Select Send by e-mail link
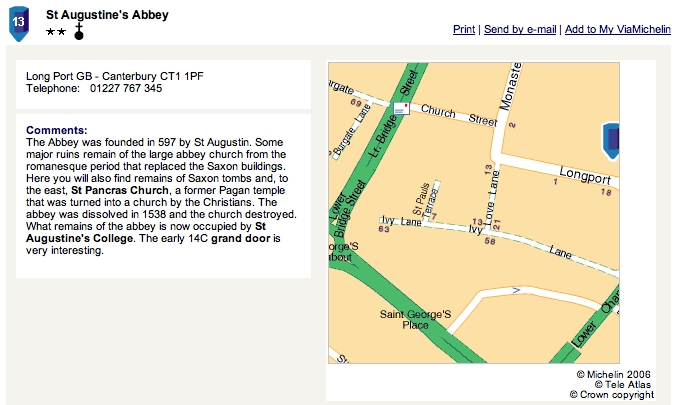The height and width of the screenshot is (405, 675). (x=520, y=29)
